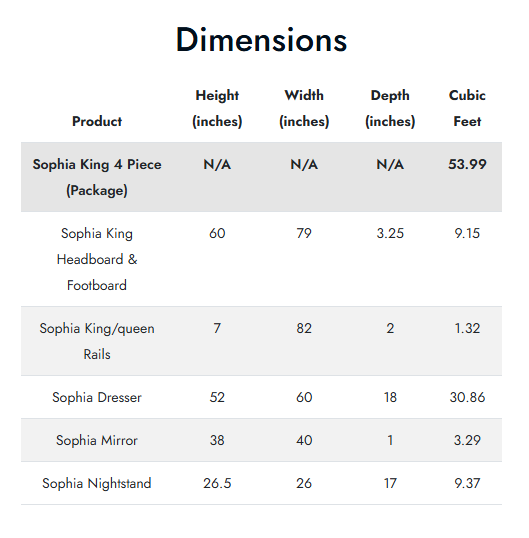Image resolution: width=529 pixels, height=538 pixels.
Task: Select the Sophia Nightstand product cell
Action: pos(97,483)
